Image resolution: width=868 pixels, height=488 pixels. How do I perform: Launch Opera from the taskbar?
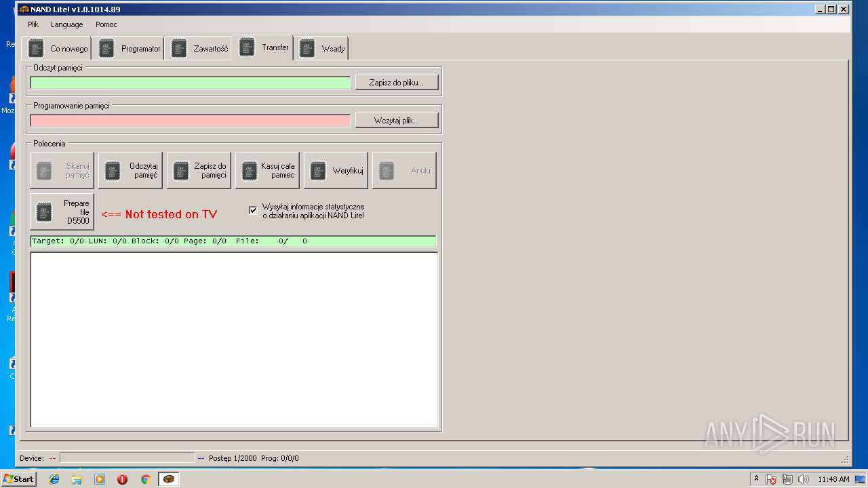pyautogui.click(x=122, y=479)
